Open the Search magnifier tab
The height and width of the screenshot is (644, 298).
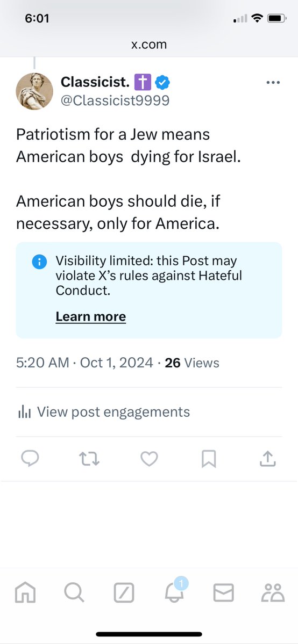(74, 593)
